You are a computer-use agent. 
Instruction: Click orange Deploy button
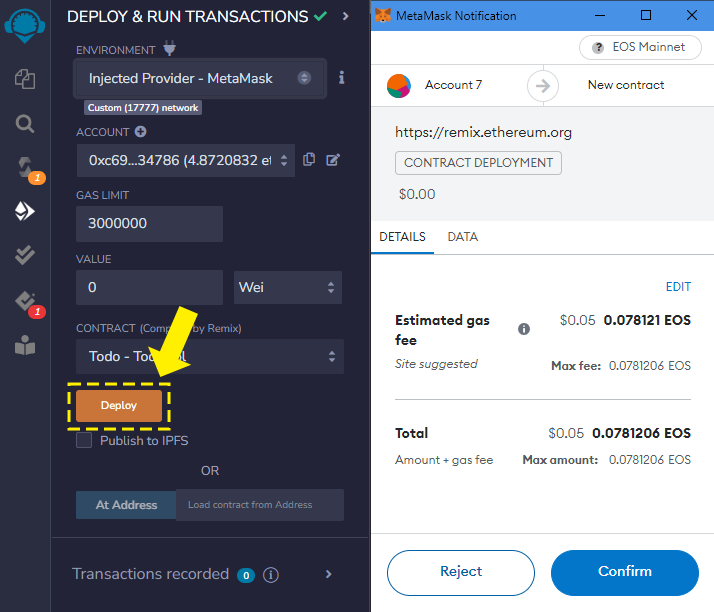point(119,405)
